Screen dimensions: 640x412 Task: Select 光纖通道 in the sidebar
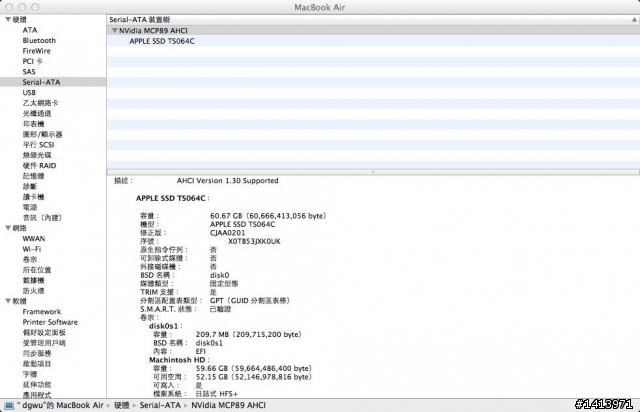point(37,114)
